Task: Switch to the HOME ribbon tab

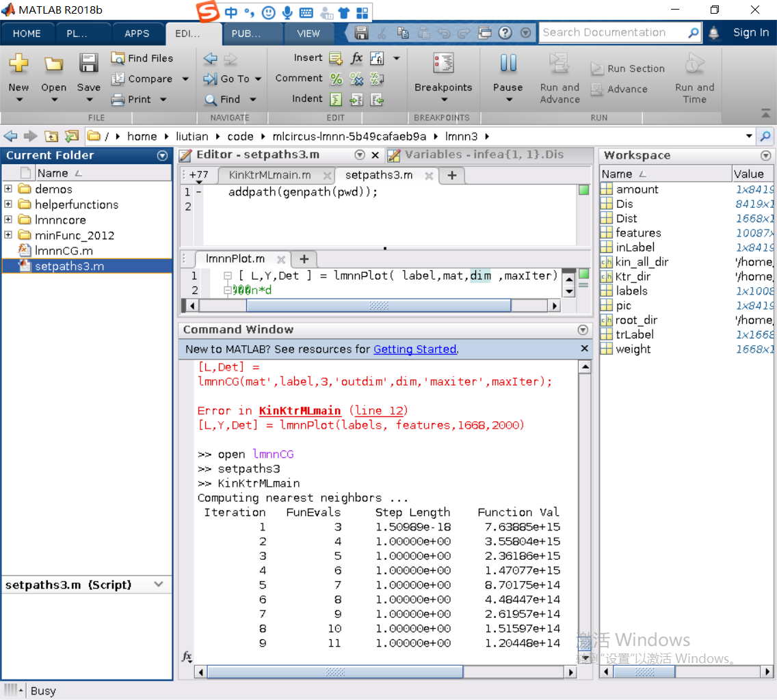Action: 27,33
